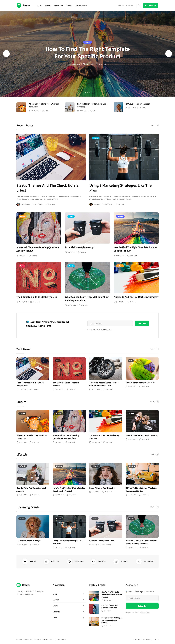
Task: Open the Categories menu item
Action: (x=58, y=5)
